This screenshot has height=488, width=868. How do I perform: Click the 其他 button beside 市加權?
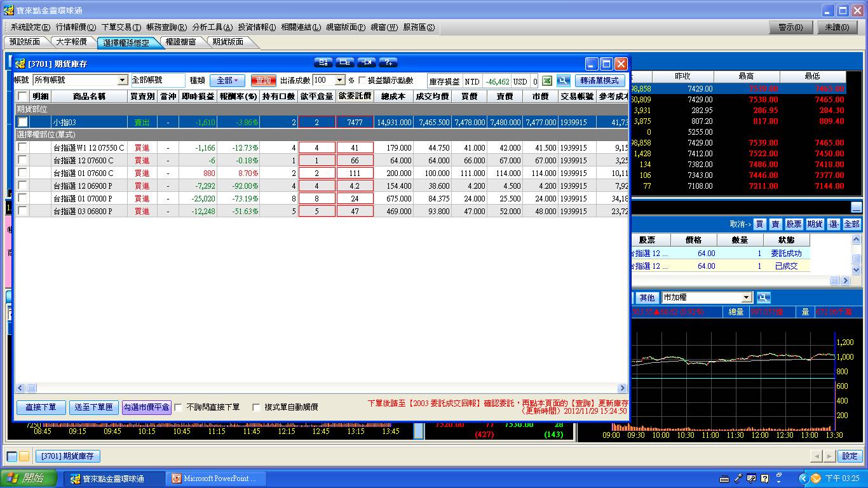(x=647, y=297)
